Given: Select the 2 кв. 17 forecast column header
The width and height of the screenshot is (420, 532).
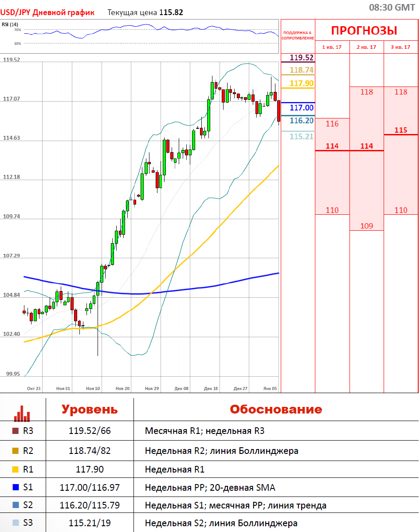Looking at the screenshot, I should click(366, 47).
